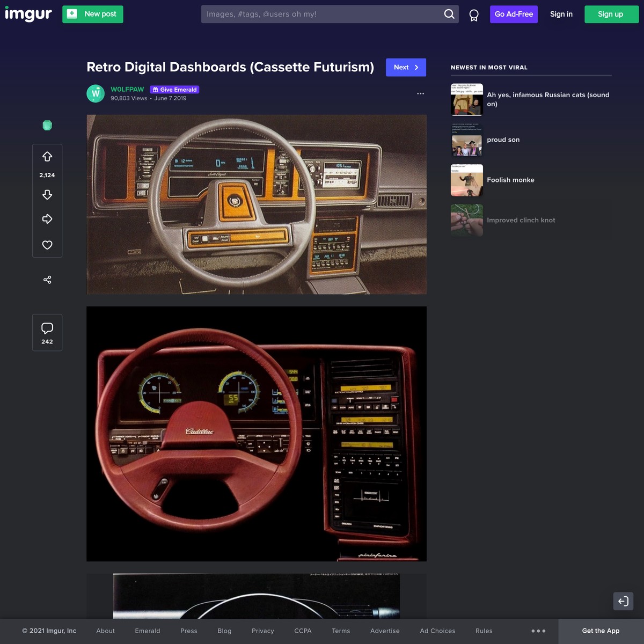Open the post options three-dot menu
The height and width of the screenshot is (644, 644).
(x=421, y=93)
